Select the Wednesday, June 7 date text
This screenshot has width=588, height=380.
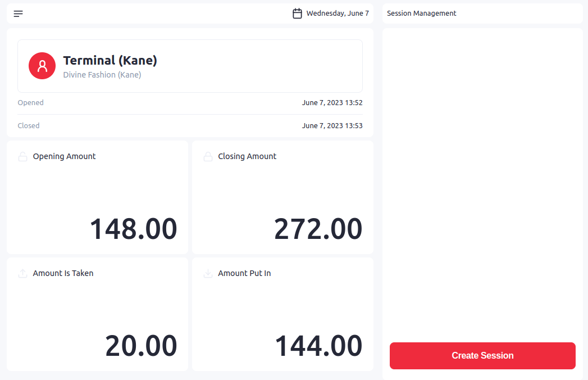[x=338, y=13]
